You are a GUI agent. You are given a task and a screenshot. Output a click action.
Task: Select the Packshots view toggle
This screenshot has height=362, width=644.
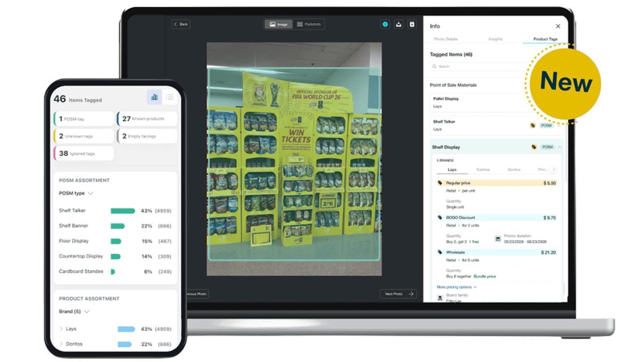(x=309, y=24)
